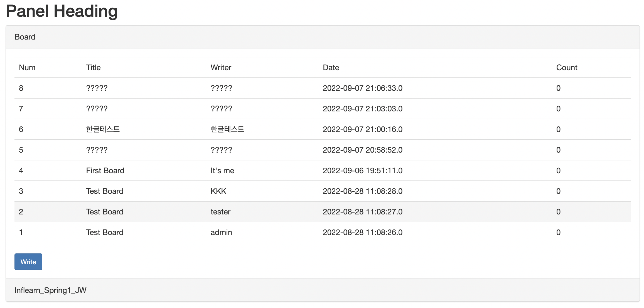The image size is (644, 308).
Task: Select date 2022-09-07 21:03:03.0
Action: (x=363, y=109)
